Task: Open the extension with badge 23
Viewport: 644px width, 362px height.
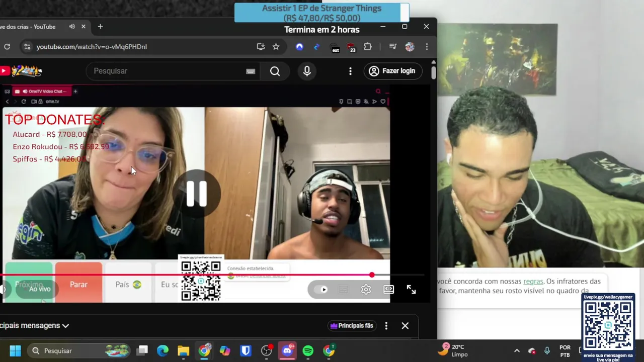Action: click(352, 47)
